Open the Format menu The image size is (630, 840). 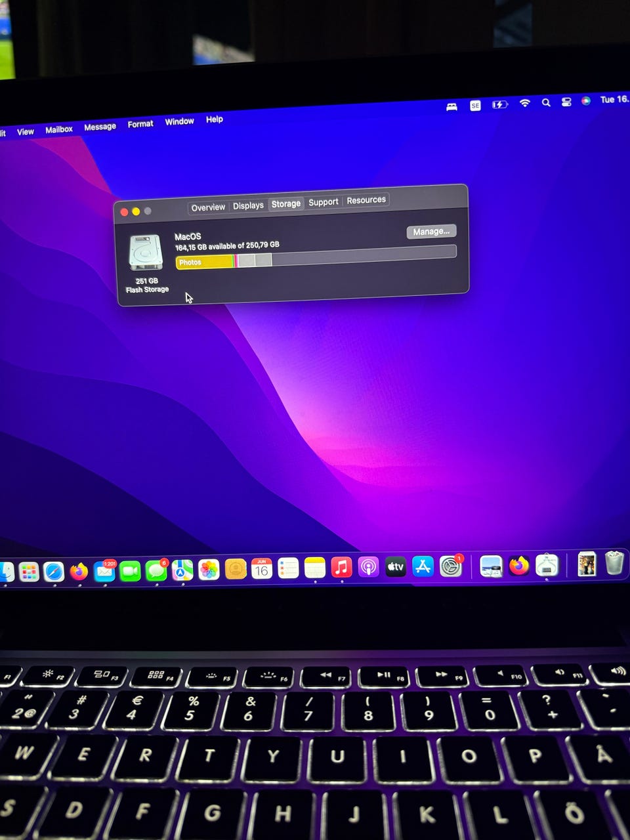pyautogui.click(x=140, y=124)
